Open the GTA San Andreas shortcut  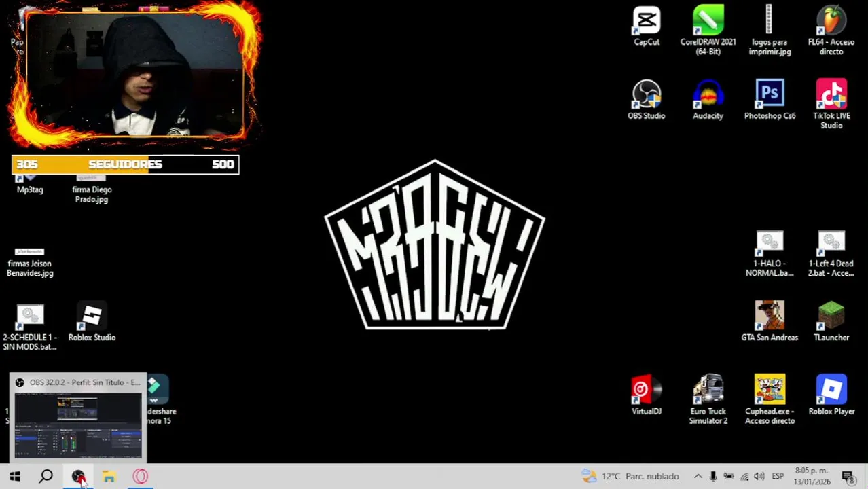pos(770,321)
